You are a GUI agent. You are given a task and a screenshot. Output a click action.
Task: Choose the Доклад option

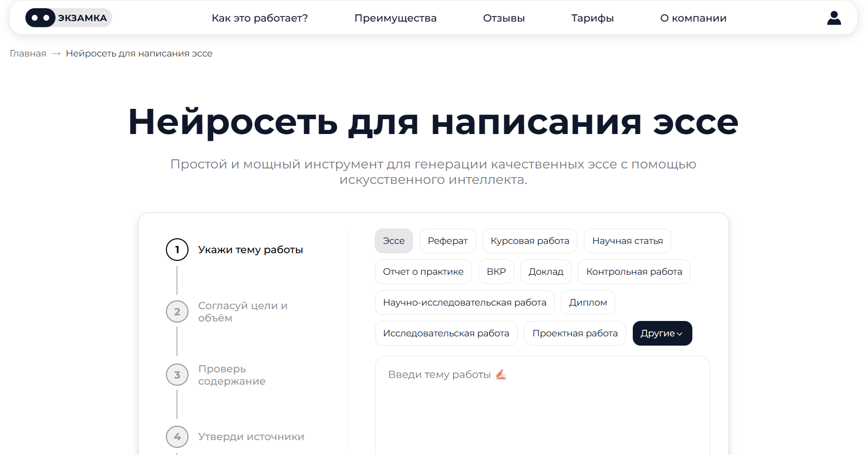[546, 272]
